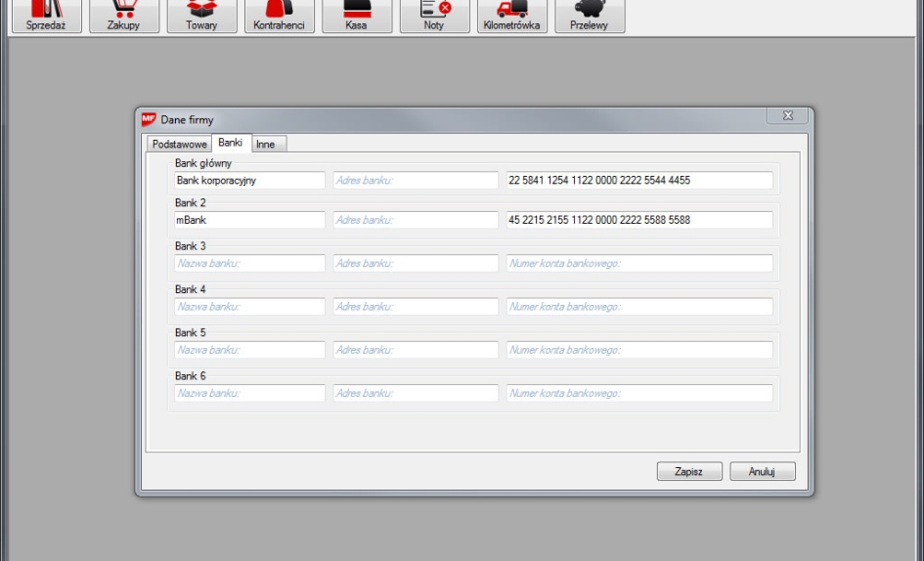Click the mBank name field
924x561 pixels.
click(x=249, y=221)
